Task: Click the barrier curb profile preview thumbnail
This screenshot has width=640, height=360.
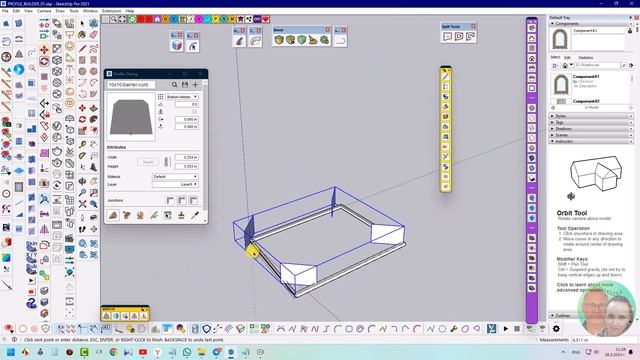Action: (x=131, y=117)
